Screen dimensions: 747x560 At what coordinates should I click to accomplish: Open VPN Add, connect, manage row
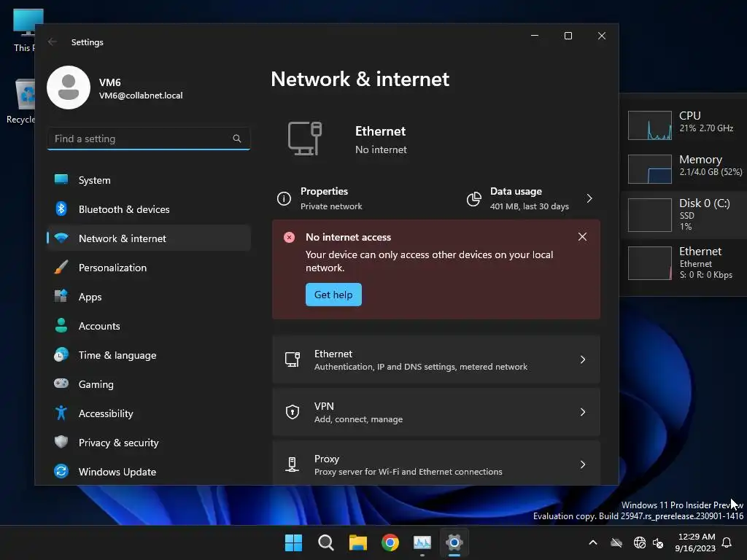point(436,412)
